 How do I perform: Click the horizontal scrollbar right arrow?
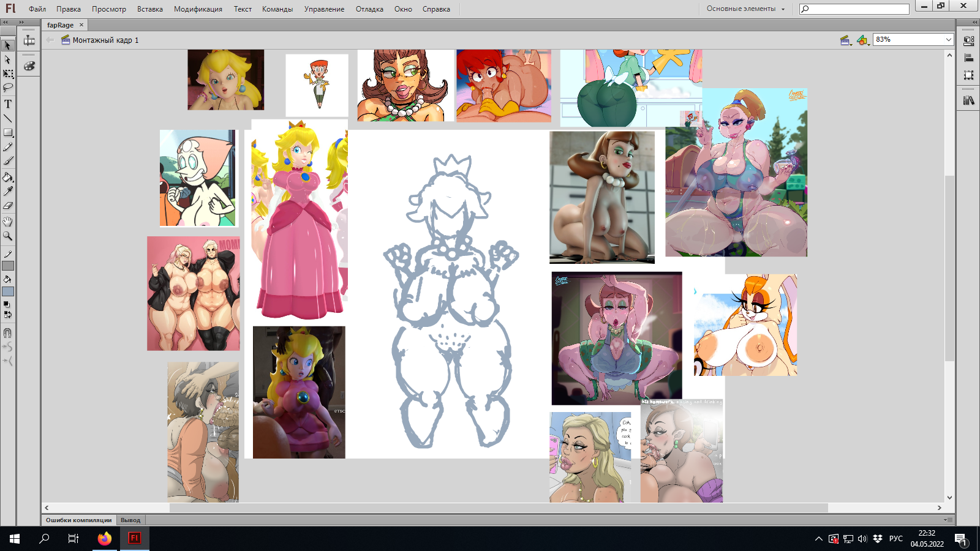pos(940,508)
